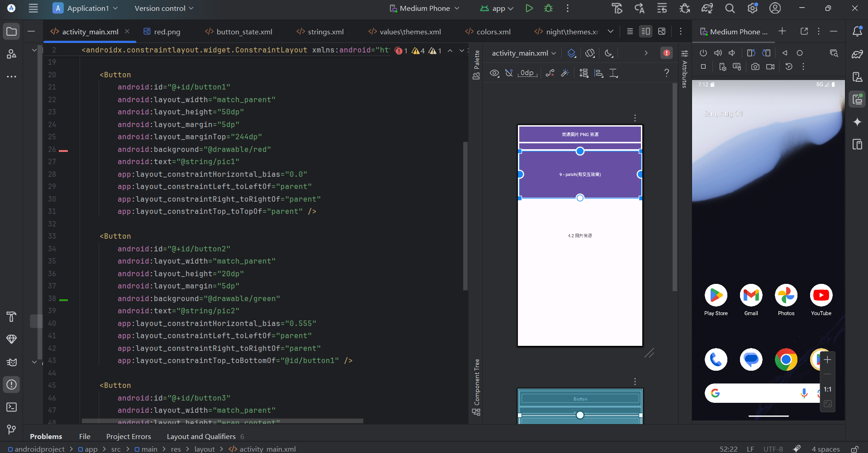
Task: Open the Gemini sparkle tool window
Action: (x=857, y=122)
